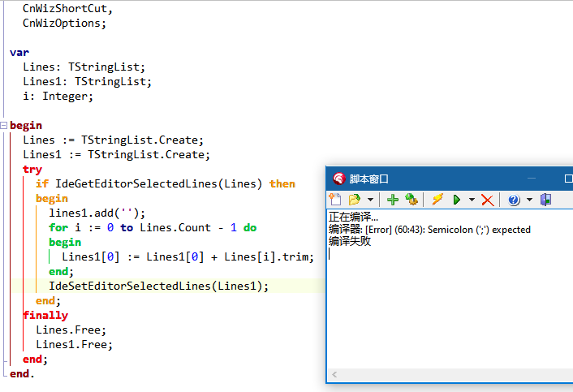Screen dimensions: 573x392
Task: Open the script library gear icon
Action: pos(411,200)
